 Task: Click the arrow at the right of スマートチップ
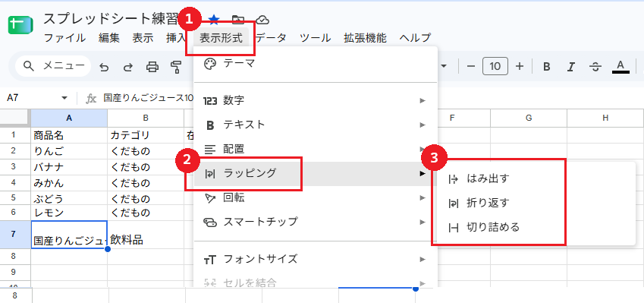pos(423,222)
